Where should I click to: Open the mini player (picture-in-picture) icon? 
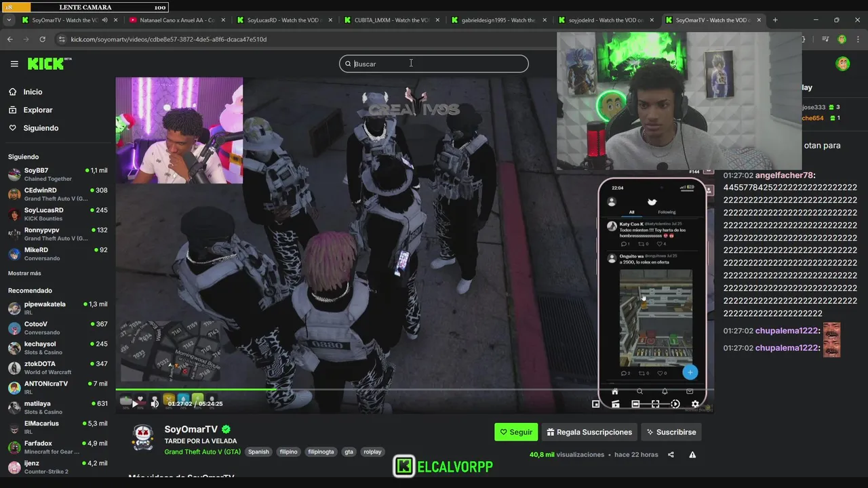595,404
